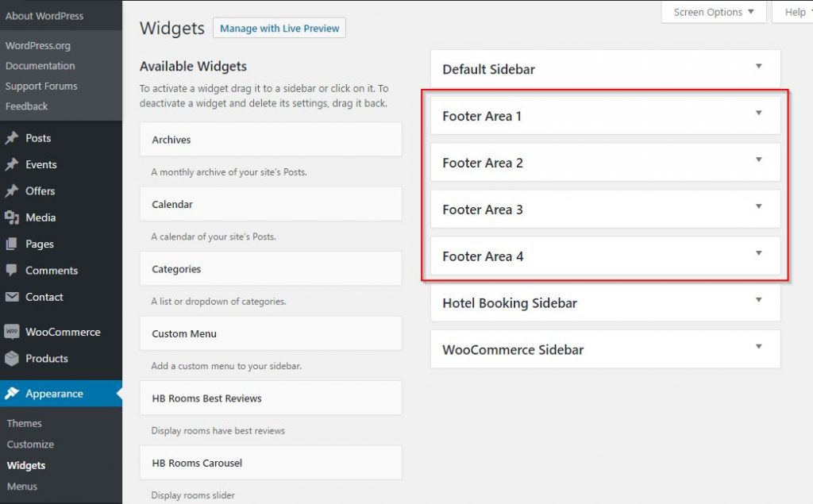Viewport: 813px width, 504px height.
Task: Open the Support Forums link
Action: 41,86
